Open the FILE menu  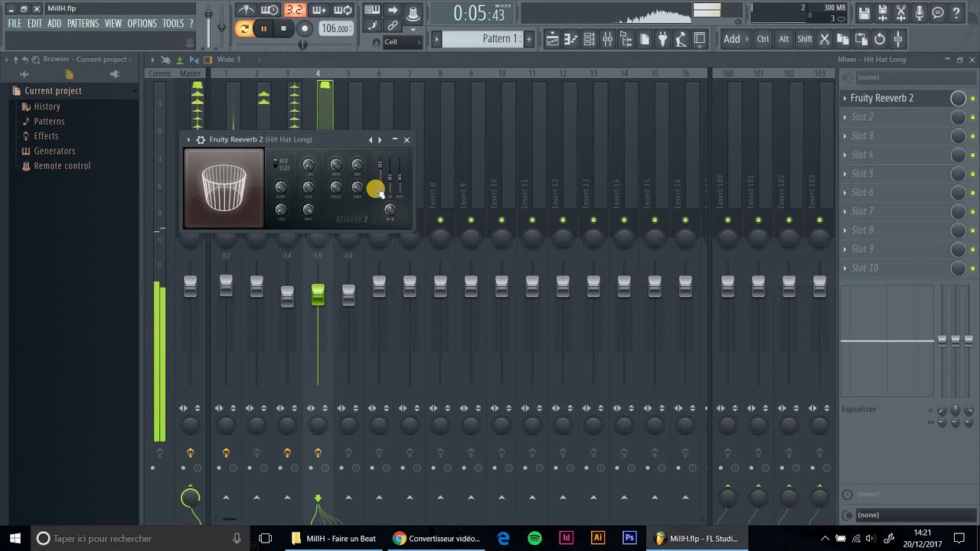coord(15,24)
